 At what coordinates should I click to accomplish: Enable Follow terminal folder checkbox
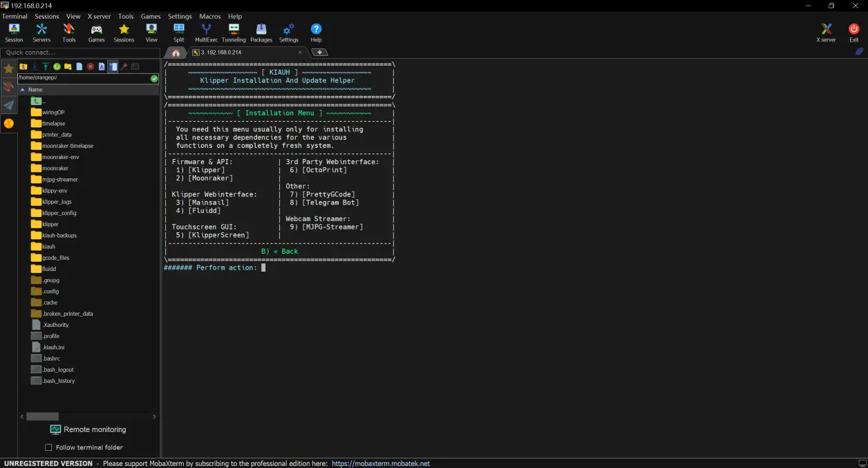(48, 447)
